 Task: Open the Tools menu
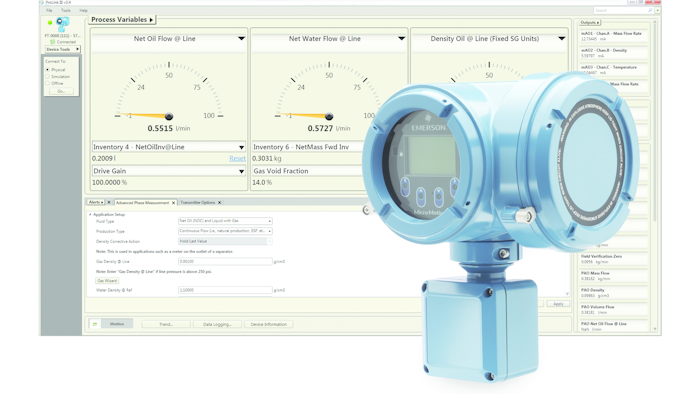point(66,10)
